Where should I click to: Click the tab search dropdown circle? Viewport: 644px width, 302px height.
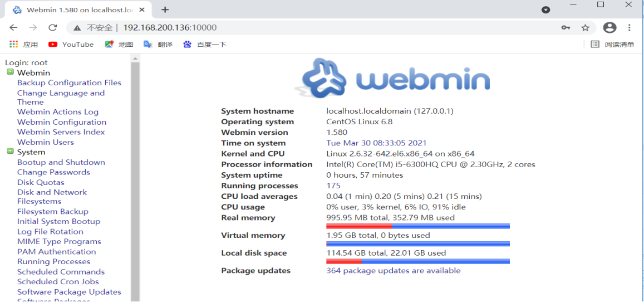point(545,10)
